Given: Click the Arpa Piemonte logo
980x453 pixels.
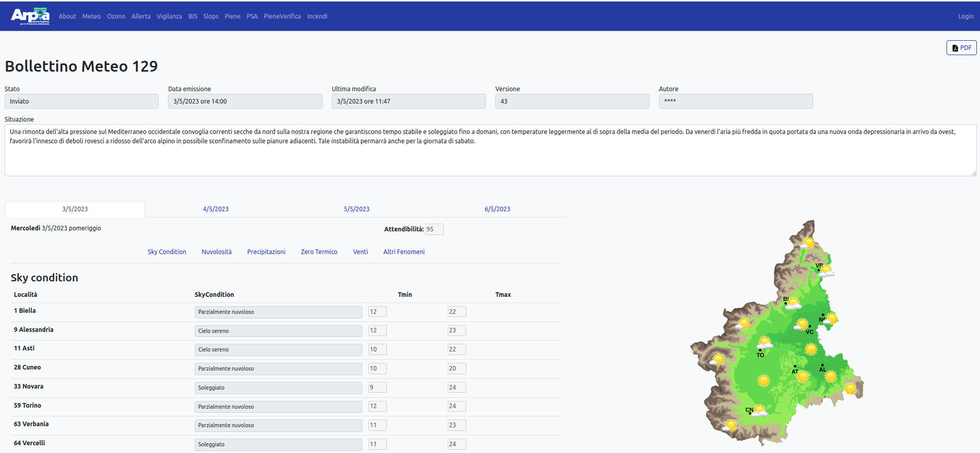Looking at the screenshot, I should (30, 16).
